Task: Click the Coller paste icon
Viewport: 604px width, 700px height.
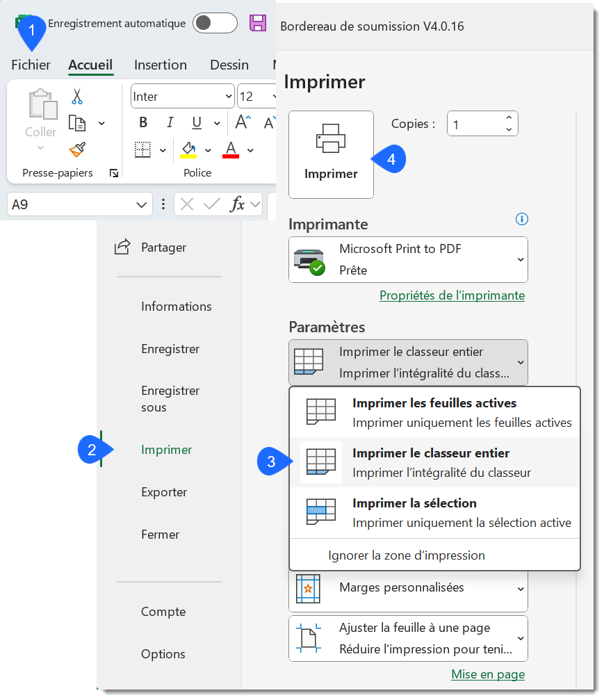Action: tap(43, 104)
